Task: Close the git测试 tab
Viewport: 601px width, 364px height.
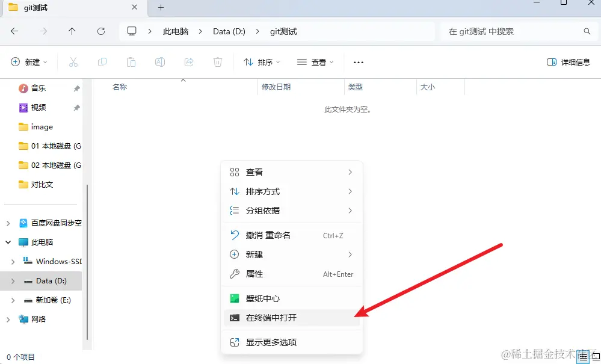Action: click(x=134, y=7)
